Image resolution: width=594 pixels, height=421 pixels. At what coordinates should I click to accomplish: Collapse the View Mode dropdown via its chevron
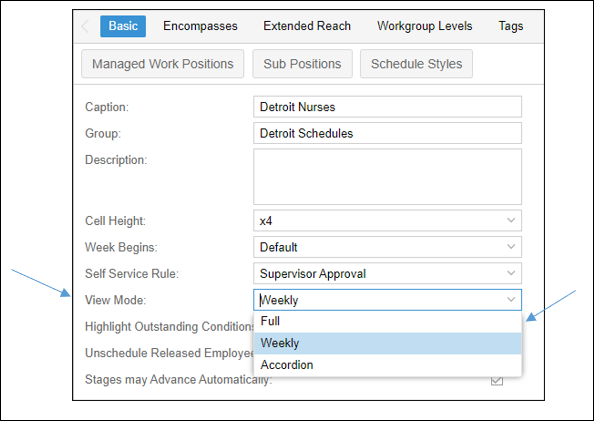coord(511,300)
